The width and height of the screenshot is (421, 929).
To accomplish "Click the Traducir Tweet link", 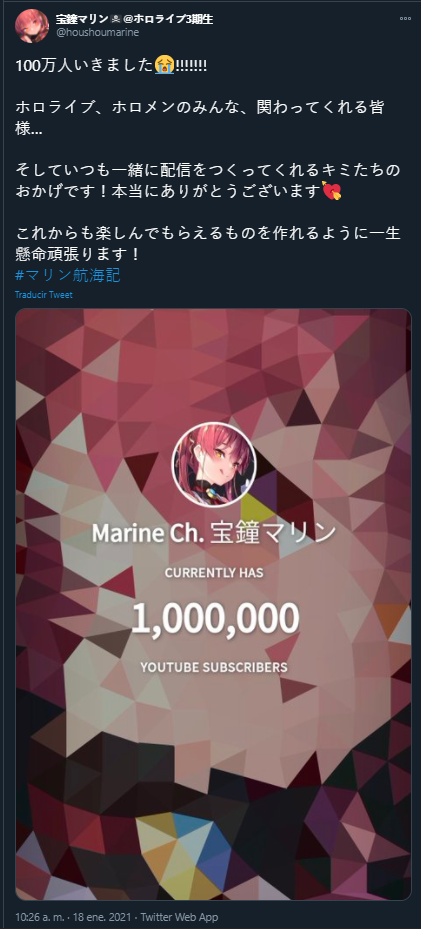I will 44,294.
